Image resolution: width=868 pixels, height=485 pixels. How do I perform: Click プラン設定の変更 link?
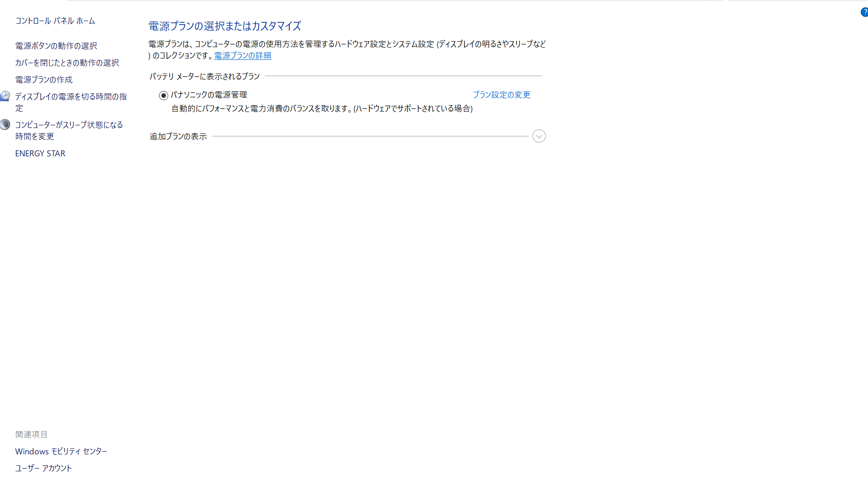pyautogui.click(x=501, y=95)
